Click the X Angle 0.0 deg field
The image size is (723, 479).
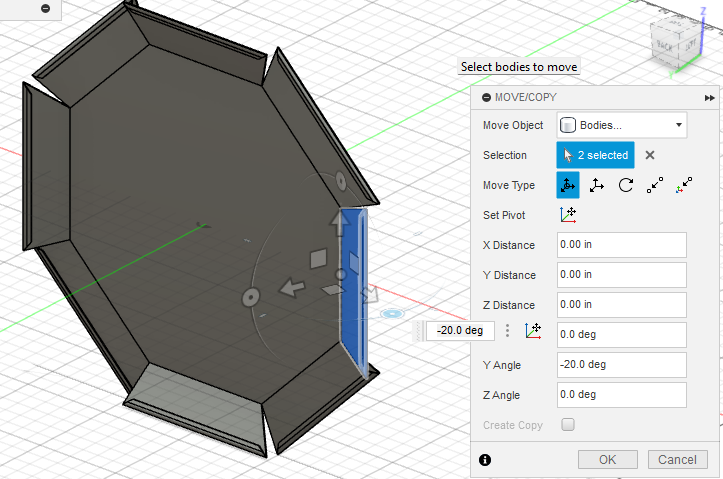622,335
